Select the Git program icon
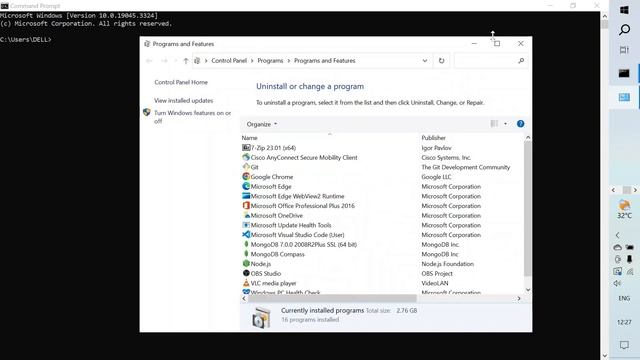Image resolution: width=640 pixels, height=360 pixels. [246, 167]
